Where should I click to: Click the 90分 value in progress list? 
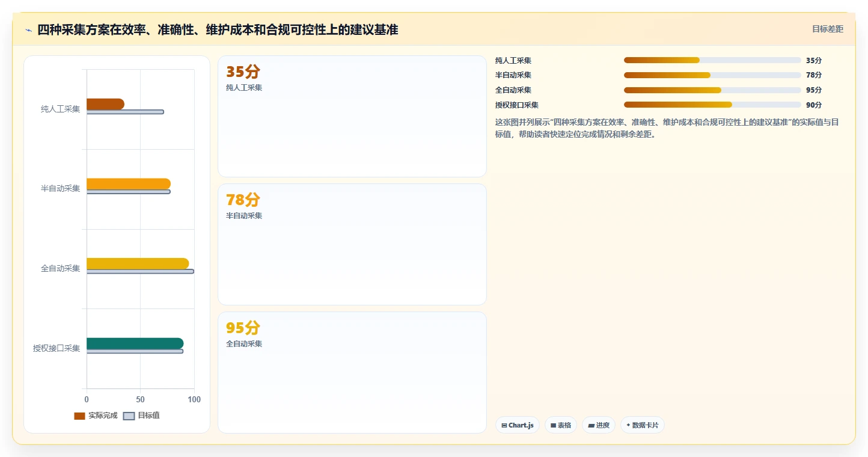point(814,105)
